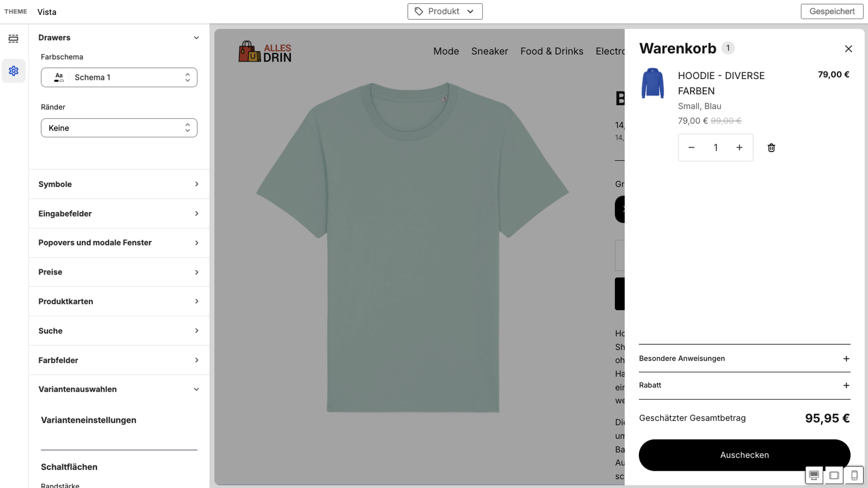Delete hoodie from cart with trash icon
The height and width of the screenshot is (488, 868).
click(x=771, y=148)
